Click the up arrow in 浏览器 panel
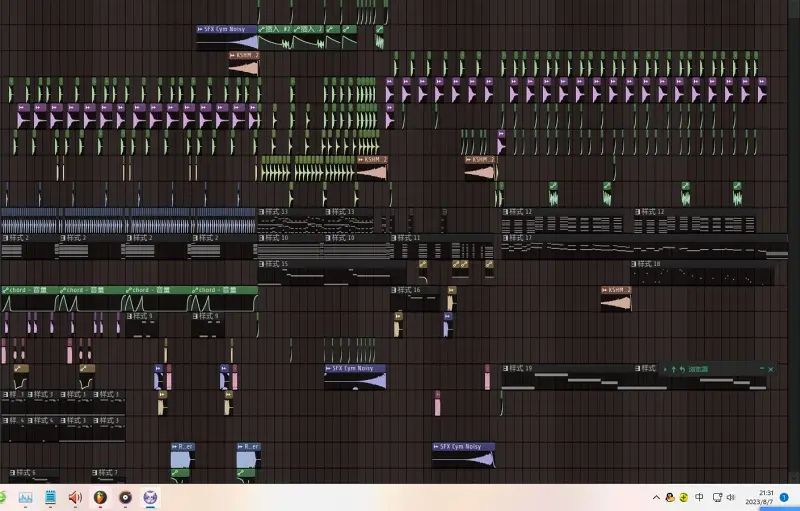The width and height of the screenshot is (800, 511). (673, 369)
